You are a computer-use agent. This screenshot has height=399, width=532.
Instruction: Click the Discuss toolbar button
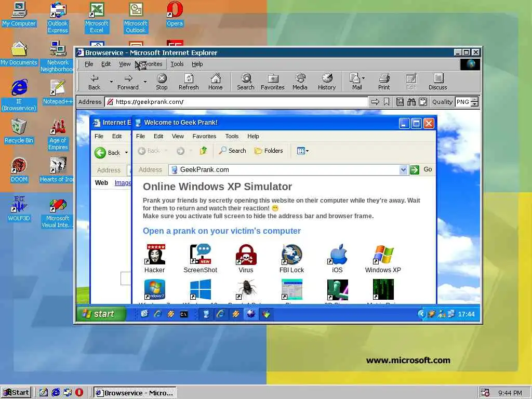[437, 82]
